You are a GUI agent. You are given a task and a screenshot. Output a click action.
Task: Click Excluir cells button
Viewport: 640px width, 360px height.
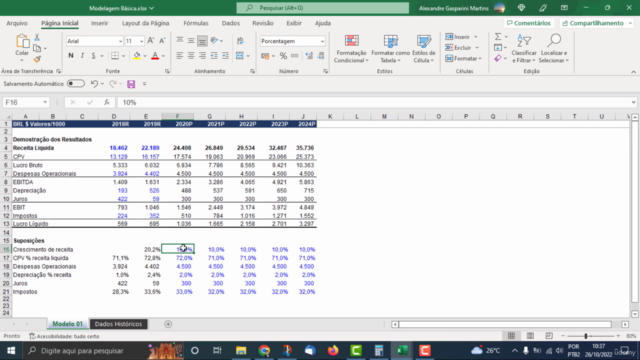point(458,47)
